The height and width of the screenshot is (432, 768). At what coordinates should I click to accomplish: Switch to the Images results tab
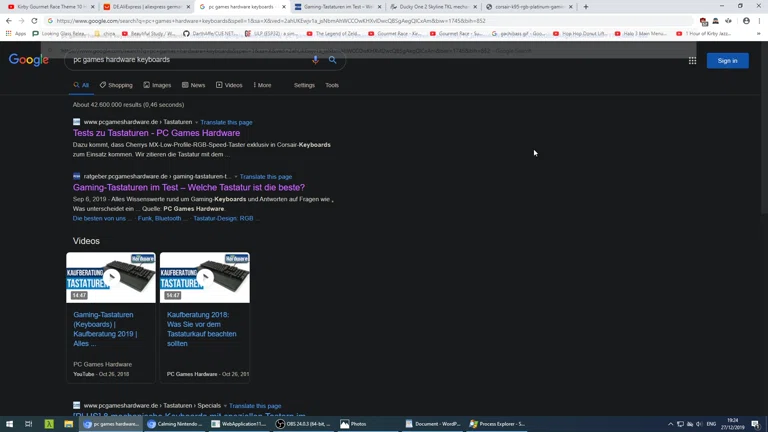pyautogui.click(x=157, y=85)
